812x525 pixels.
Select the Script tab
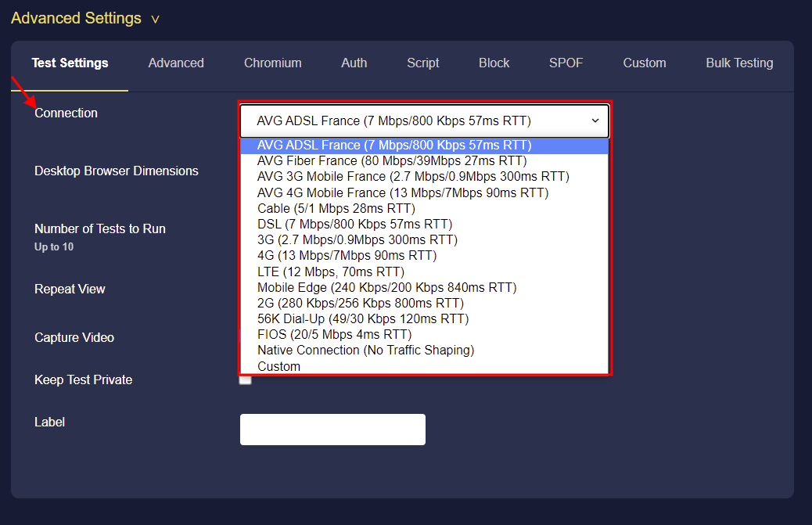coord(423,63)
